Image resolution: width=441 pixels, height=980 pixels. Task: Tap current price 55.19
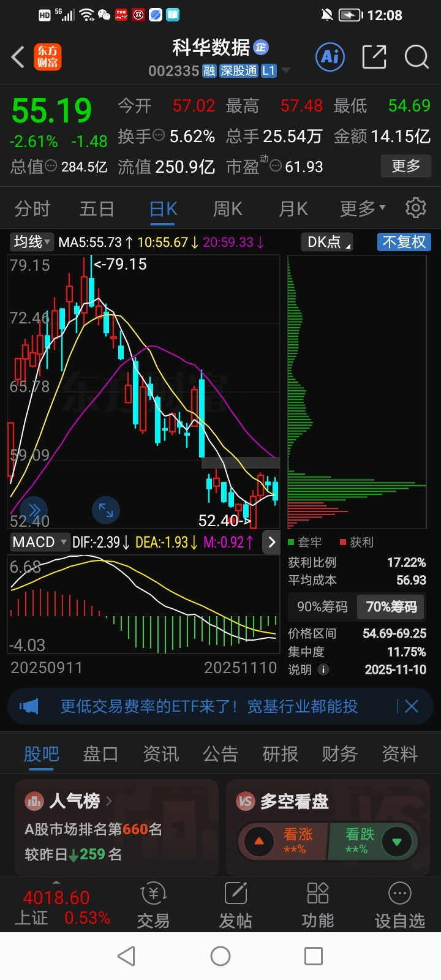point(51,111)
